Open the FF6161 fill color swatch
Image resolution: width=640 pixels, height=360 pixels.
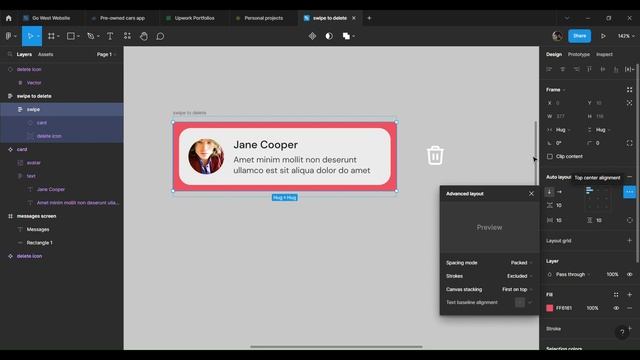[x=549, y=308]
